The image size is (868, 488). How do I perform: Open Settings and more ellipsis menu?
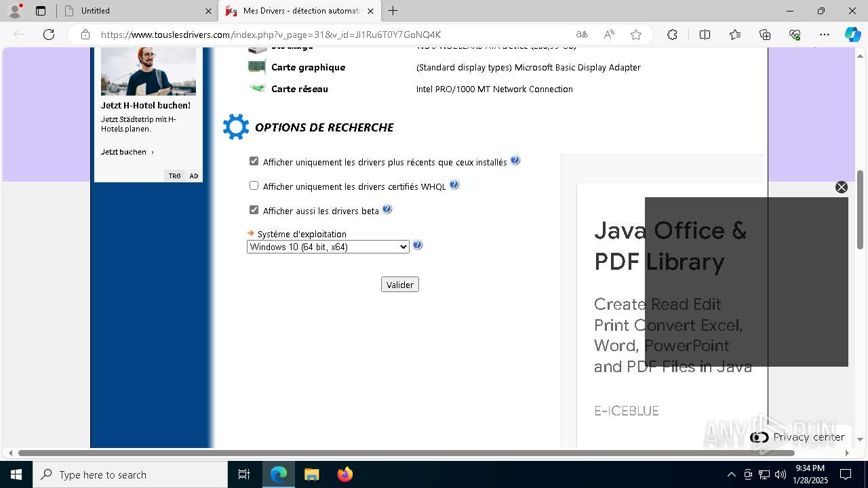click(x=825, y=35)
